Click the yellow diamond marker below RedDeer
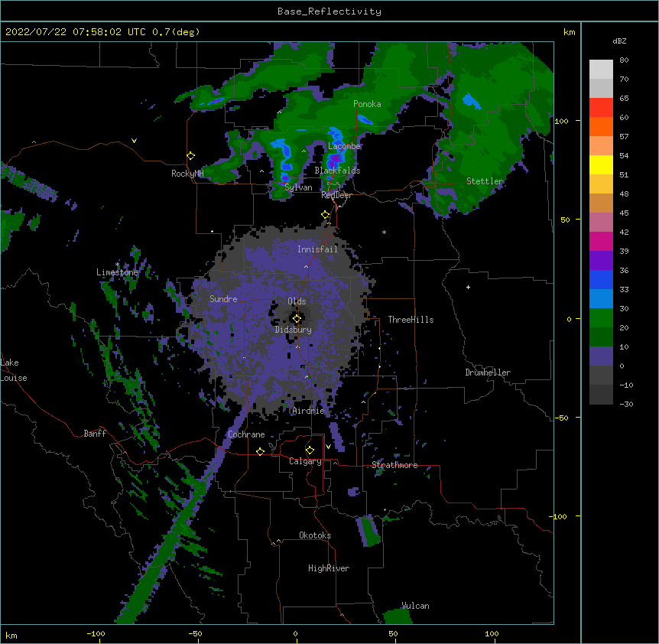The image size is (659, 644). tap(325, 215)
